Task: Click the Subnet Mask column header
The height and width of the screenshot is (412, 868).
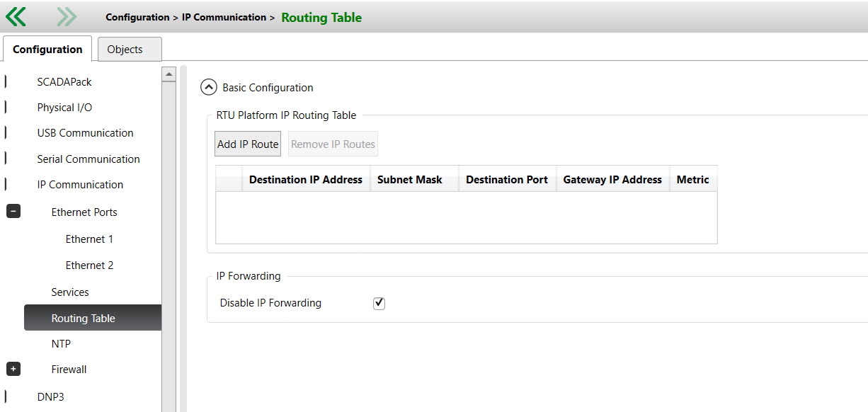Action: click(x=415, y=179)
